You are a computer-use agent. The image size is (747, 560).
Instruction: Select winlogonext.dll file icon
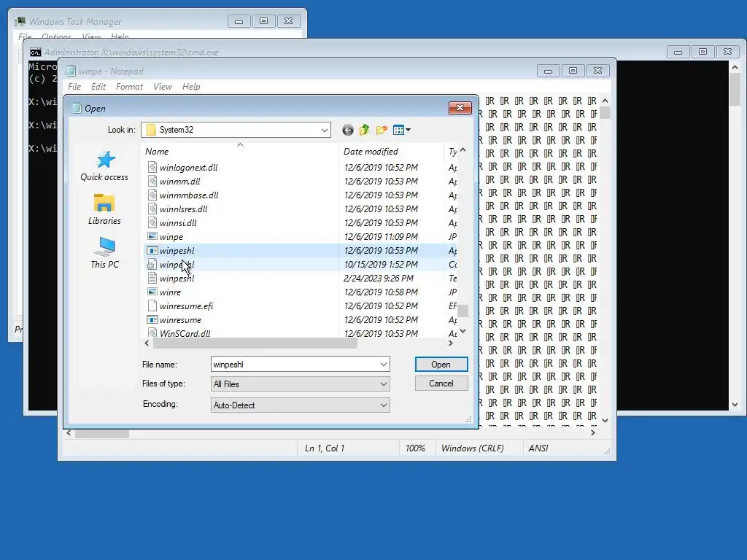[x=152, y=167]
